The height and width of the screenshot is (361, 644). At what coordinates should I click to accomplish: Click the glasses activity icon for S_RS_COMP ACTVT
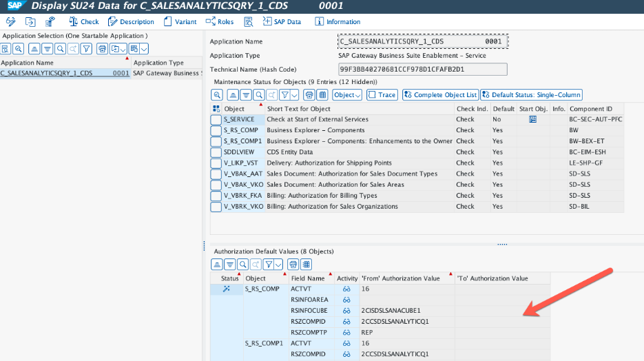pos(347,289)
